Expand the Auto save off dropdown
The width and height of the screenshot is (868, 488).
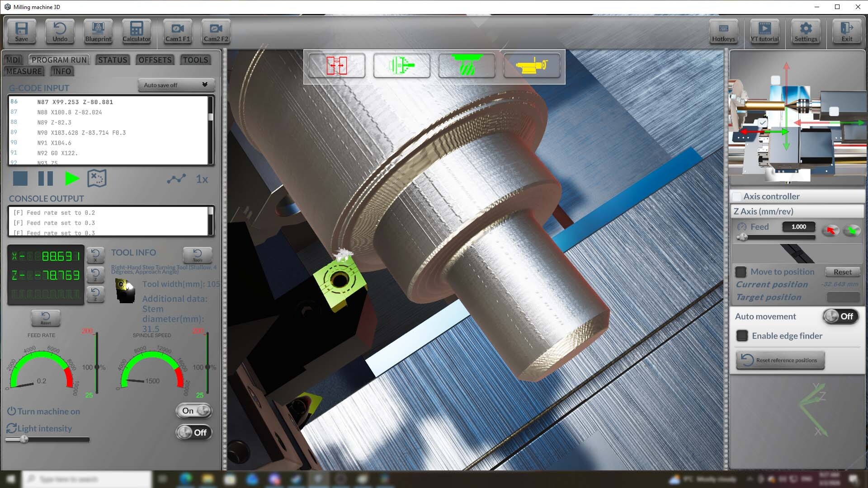pyautogui.click(x=175, y=85)
